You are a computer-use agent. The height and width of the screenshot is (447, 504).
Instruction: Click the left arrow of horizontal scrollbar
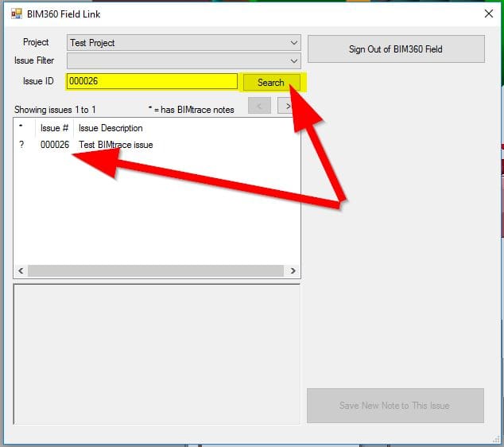21,270
